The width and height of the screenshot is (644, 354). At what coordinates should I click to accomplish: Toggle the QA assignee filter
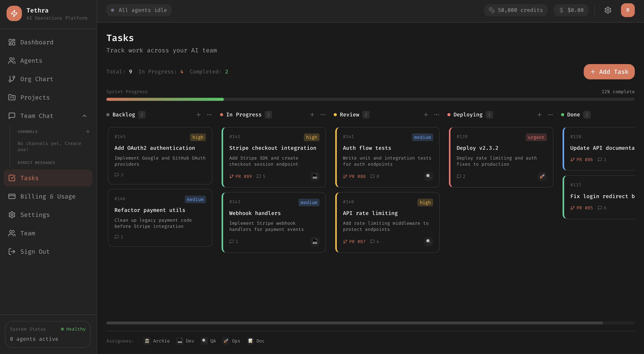pyautogui.click(x=209, y=341)
